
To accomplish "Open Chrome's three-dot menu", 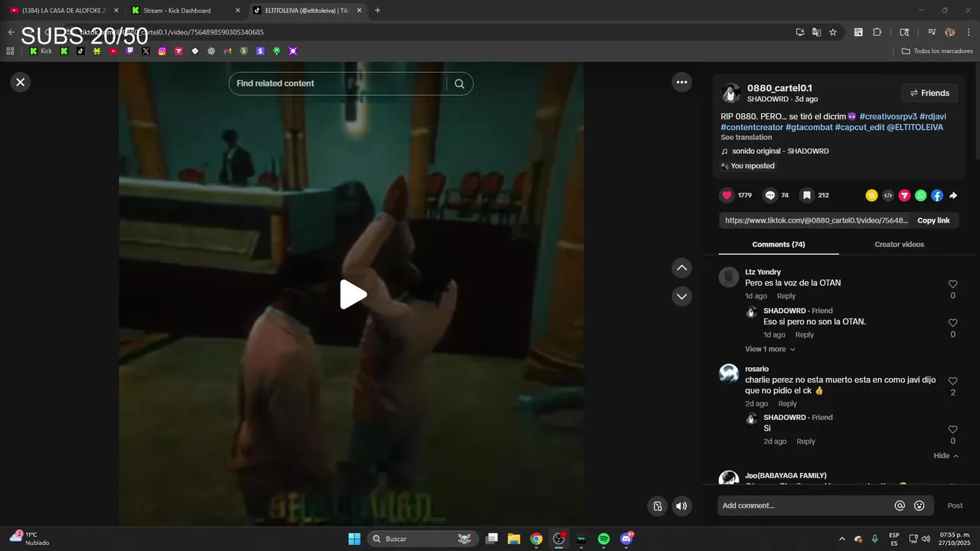I will [x=967, y=32].
